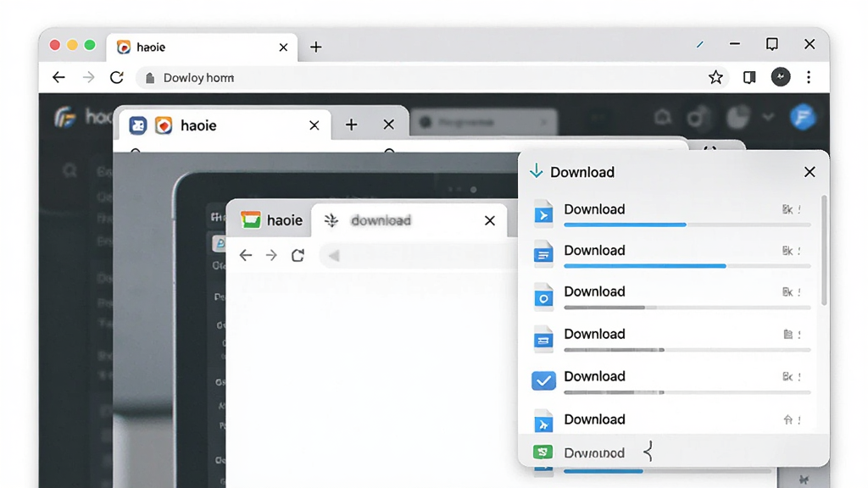Open a new tab in the outer browser
The width and height of the screenshot is (868, 488).
pyautogui.click(x=315, y=47)
